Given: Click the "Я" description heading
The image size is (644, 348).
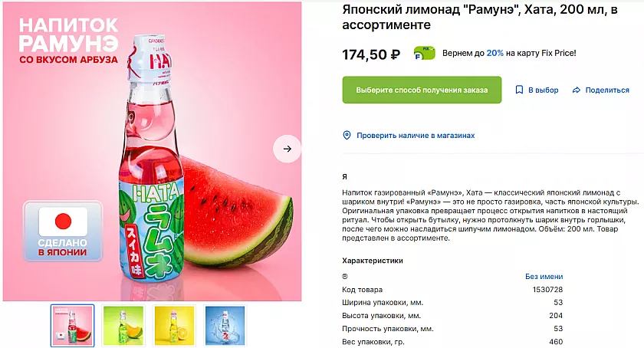Looking at the screenshot, I should pyautogui.click(x=344, y=177).
